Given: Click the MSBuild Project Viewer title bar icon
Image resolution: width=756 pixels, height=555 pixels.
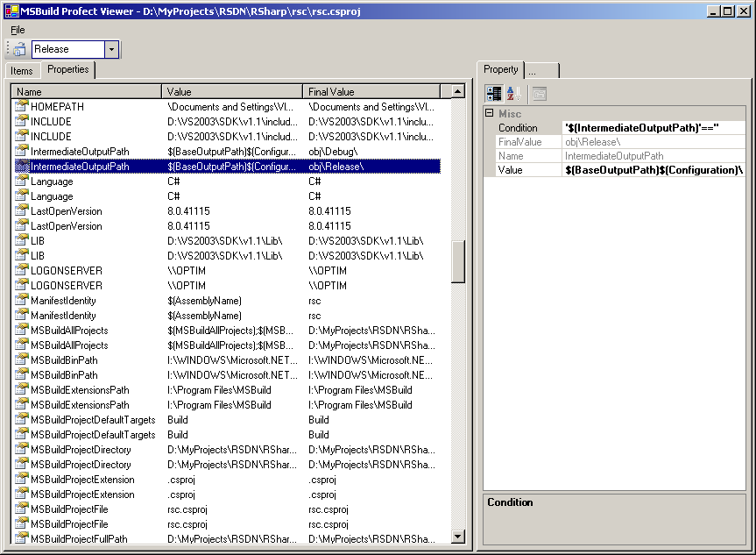Looking at the screenshot, I should click(x=11, y=11).
